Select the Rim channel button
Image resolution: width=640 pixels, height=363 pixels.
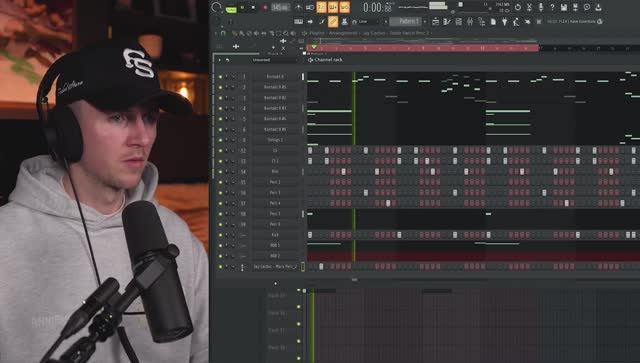275,171
